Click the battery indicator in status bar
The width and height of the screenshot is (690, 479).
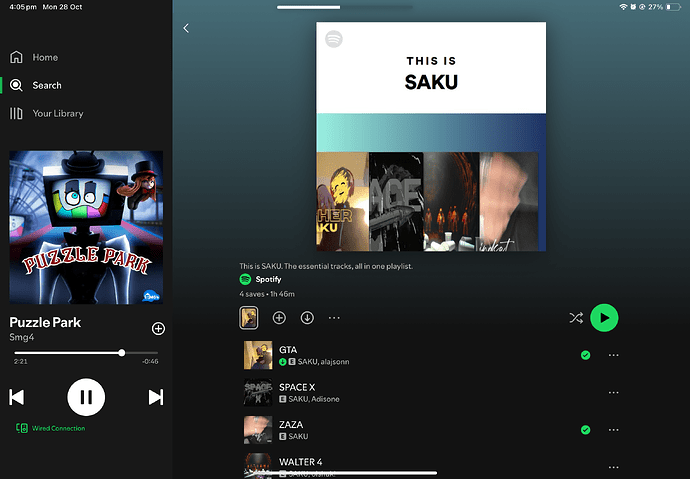673,7
